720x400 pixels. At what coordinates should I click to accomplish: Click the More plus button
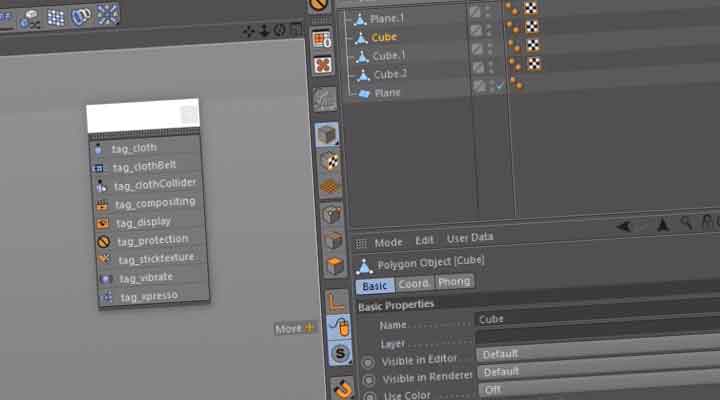coord(294,328)
